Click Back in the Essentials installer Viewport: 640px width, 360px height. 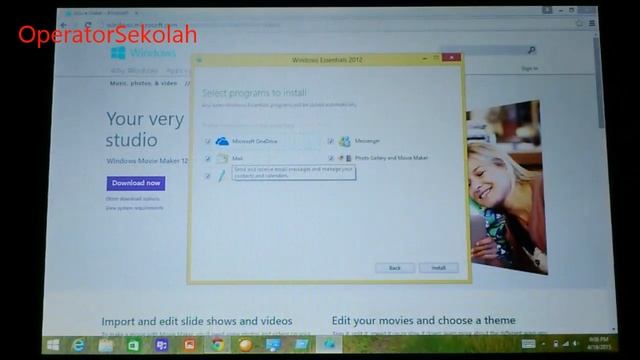tap(395, 268)
